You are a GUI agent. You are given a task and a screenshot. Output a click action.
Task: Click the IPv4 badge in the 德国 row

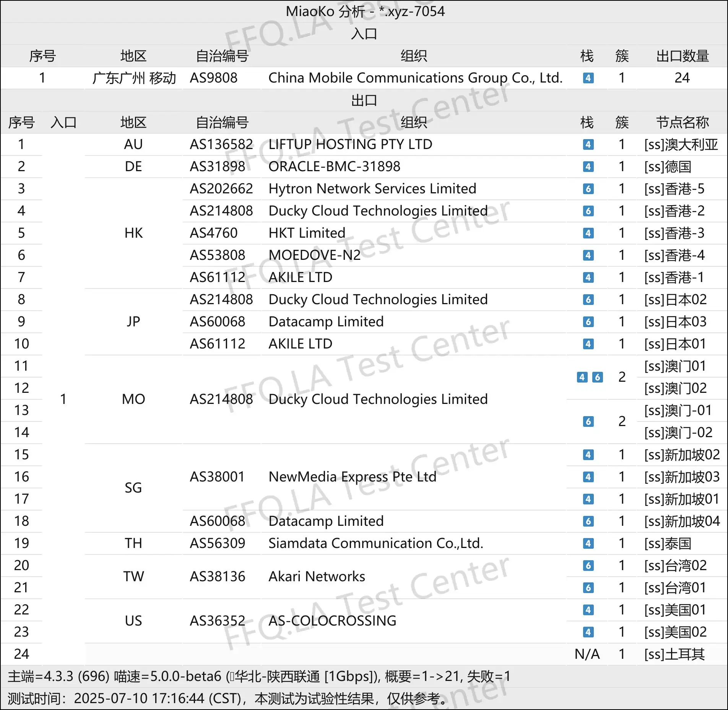click(x=588, y=167)
